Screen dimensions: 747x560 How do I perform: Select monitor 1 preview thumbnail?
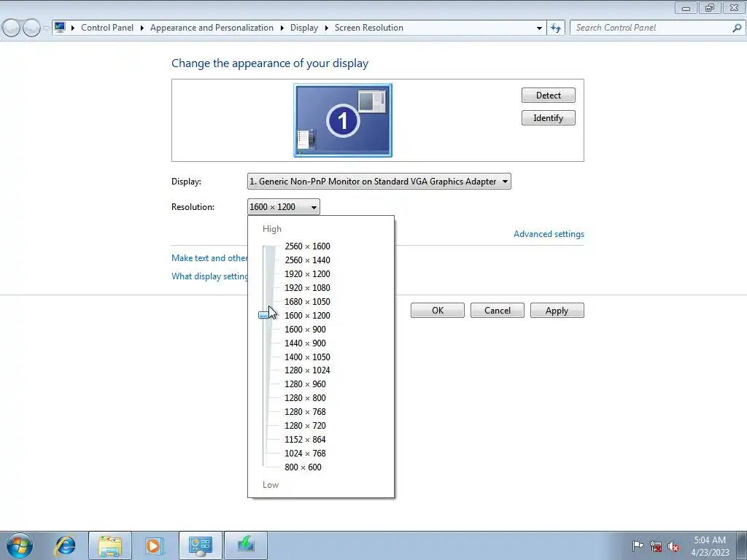343,120
